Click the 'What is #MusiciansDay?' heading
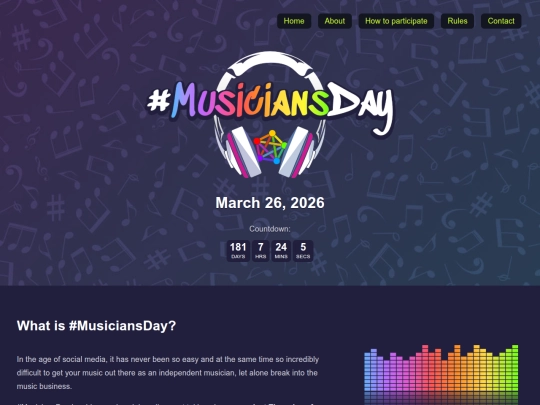This screenshot has width=540, height=405. 96,325
